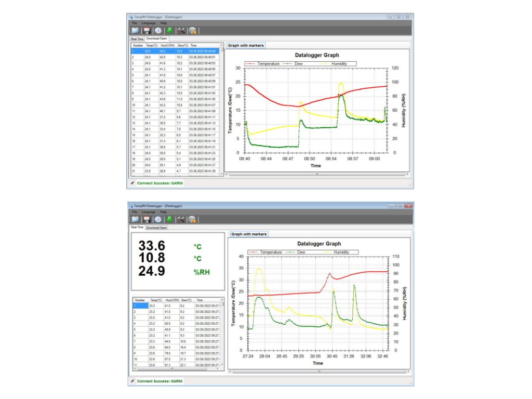Select row 7 with humidity 44.8 in the lower table
Image resolution: width=532 pixels, height=399 pixels.
[x=177, y=341]
